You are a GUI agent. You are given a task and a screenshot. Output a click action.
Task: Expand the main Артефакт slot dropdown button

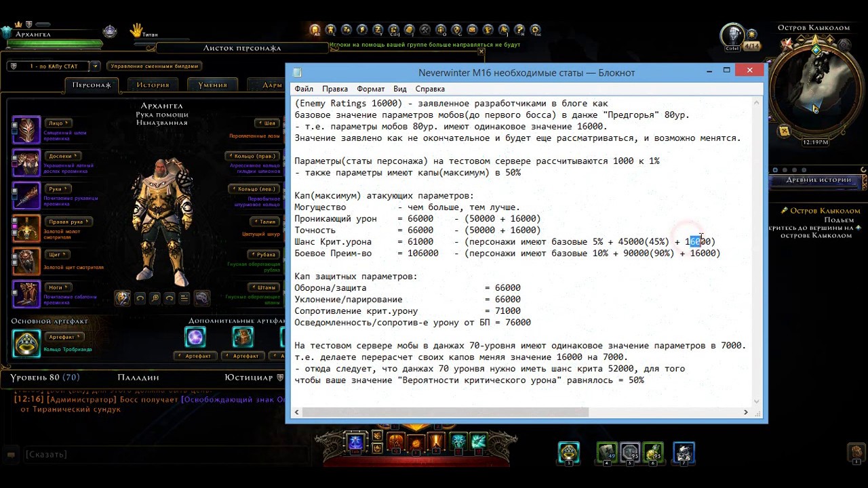(x=64, y=337)
